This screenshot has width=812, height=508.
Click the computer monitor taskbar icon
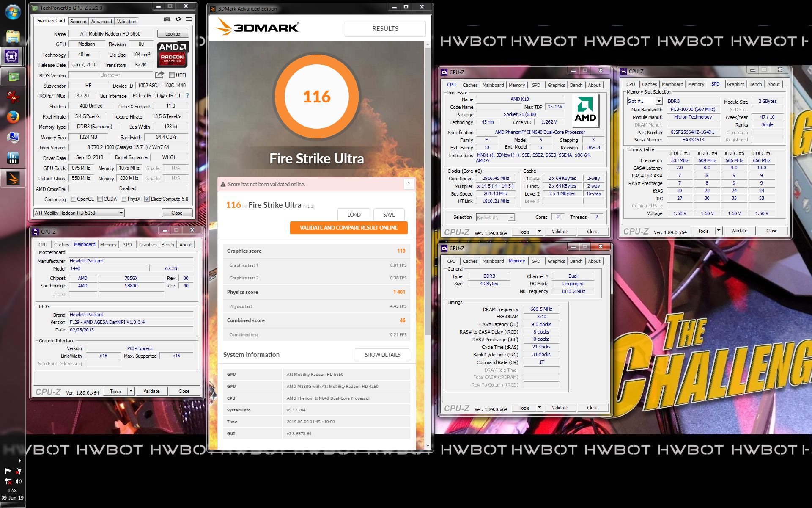13,138
